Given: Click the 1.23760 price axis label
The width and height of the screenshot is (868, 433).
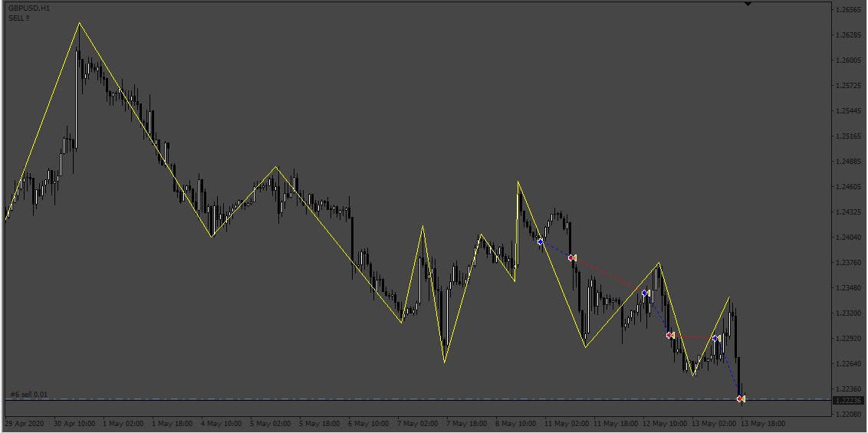Looking at the screenshot, I should (x=847, y=263).
